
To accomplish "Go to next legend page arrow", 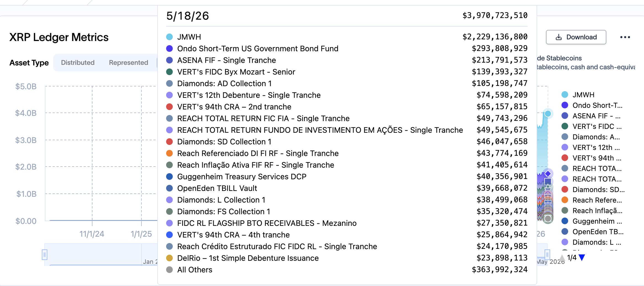I will click(x=582, y=258).
